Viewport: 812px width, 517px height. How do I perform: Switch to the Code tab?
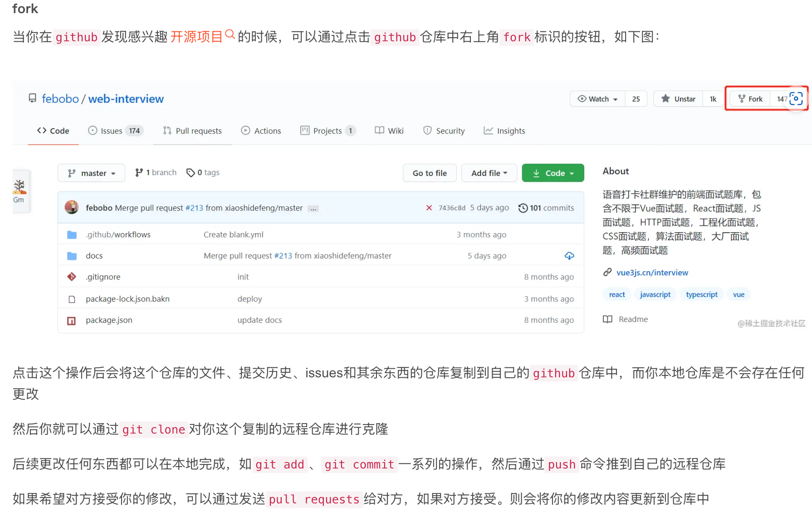click(x=53, y=131)
